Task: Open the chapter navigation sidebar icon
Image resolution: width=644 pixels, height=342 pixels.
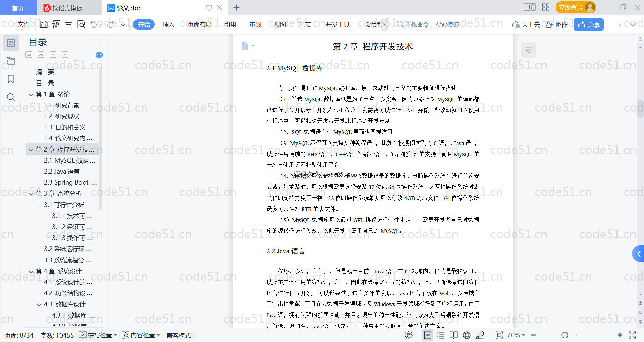Action: tap(11, 61)
